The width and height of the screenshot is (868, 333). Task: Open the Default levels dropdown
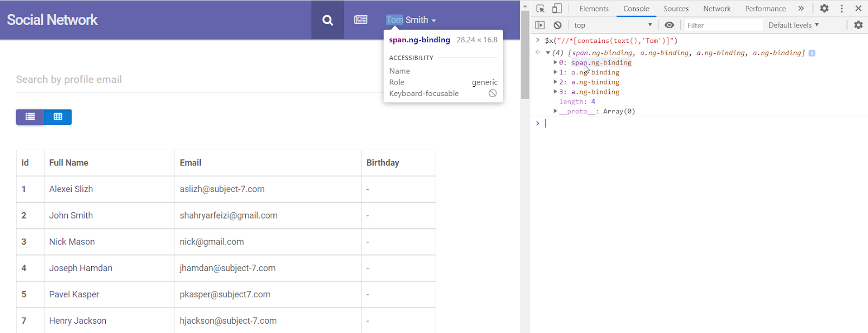tap(793, 25)
